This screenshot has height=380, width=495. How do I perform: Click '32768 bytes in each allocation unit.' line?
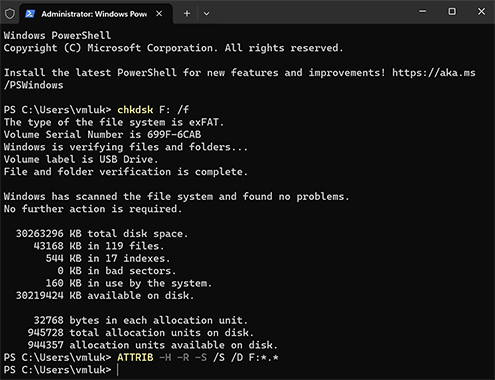tap(141, 320)
